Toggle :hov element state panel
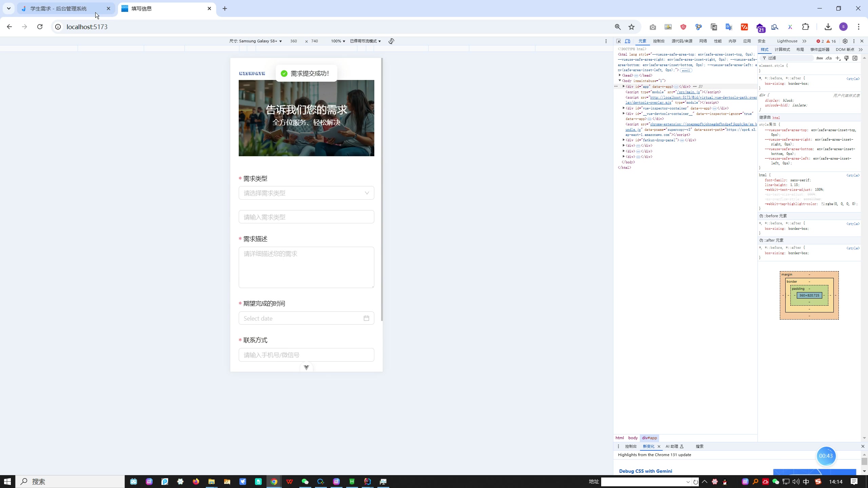The image size is (868, 488). [x=820, y=58]
